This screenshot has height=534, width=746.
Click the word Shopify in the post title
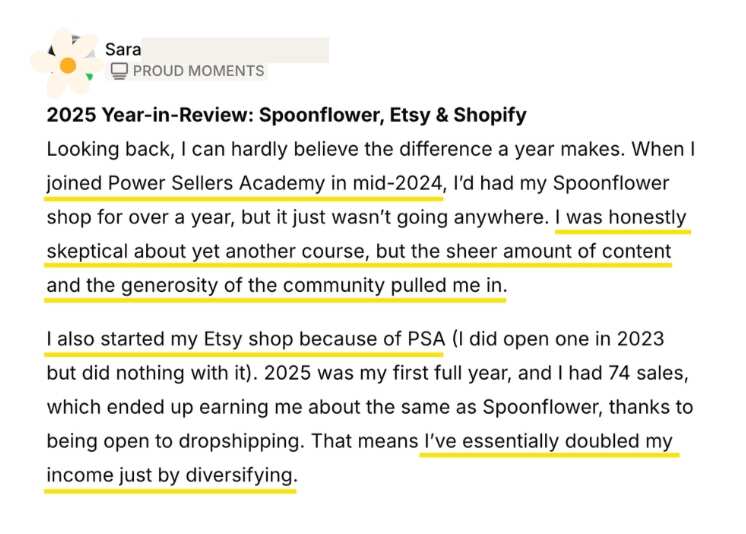(x=490, y=115)
